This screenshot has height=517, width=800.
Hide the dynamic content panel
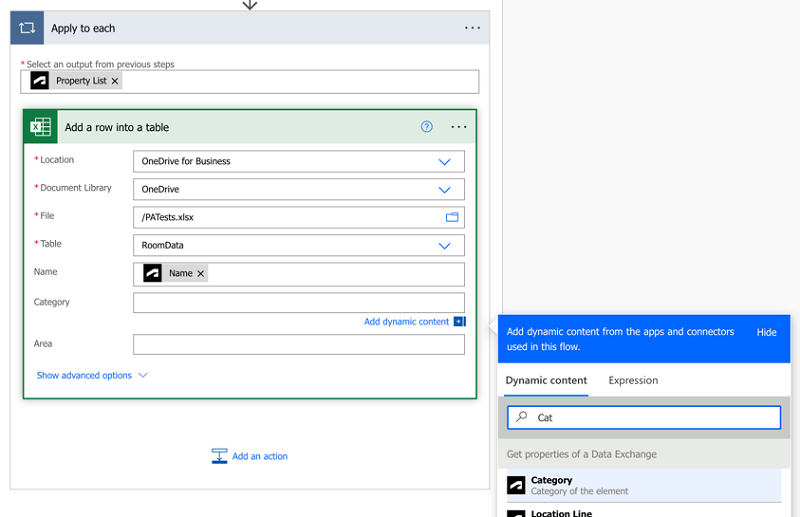(x=766, y=332)
